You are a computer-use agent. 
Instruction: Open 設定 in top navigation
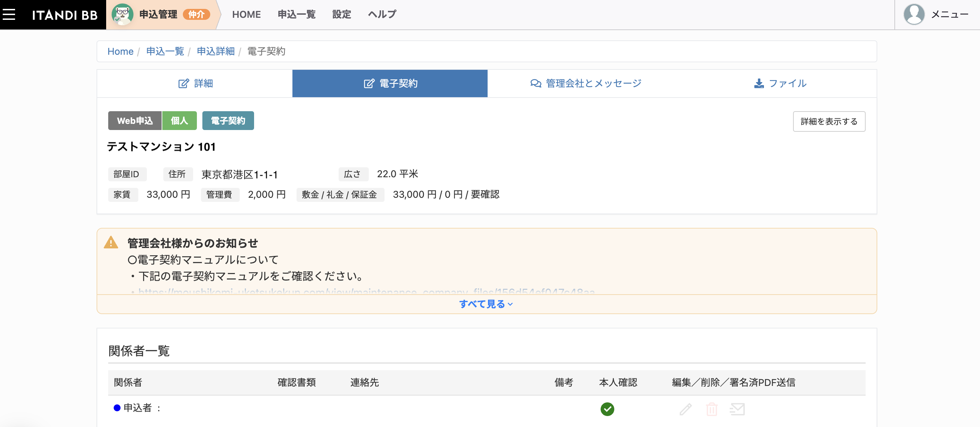coord(342,14)
